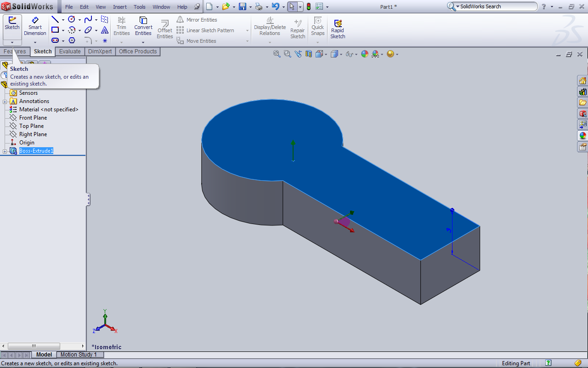Open the Design Library task pane tab
This screenshot has width=588, height=368.
point(582,92)
